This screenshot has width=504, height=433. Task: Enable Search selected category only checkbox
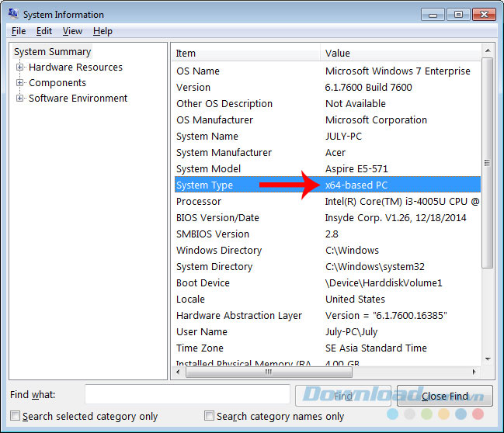[x=16, y=417]
